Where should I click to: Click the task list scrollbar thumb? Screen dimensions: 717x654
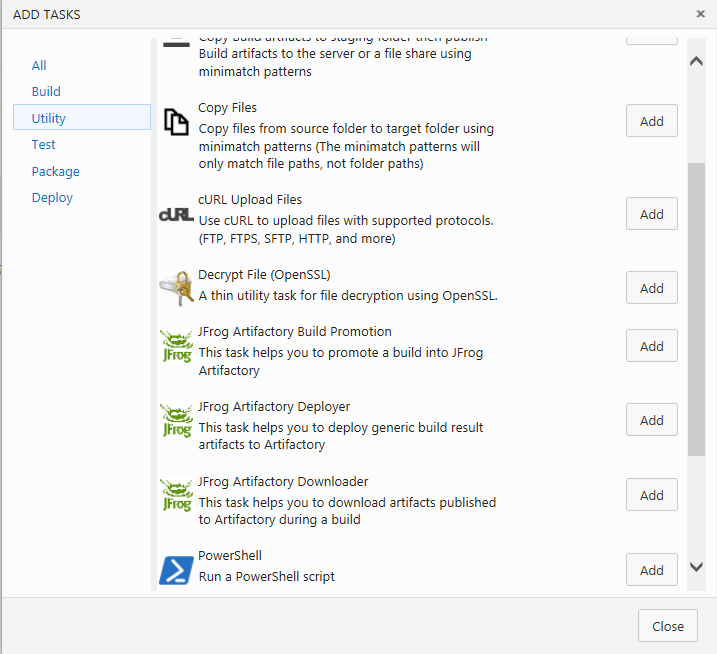click(696, 309)
